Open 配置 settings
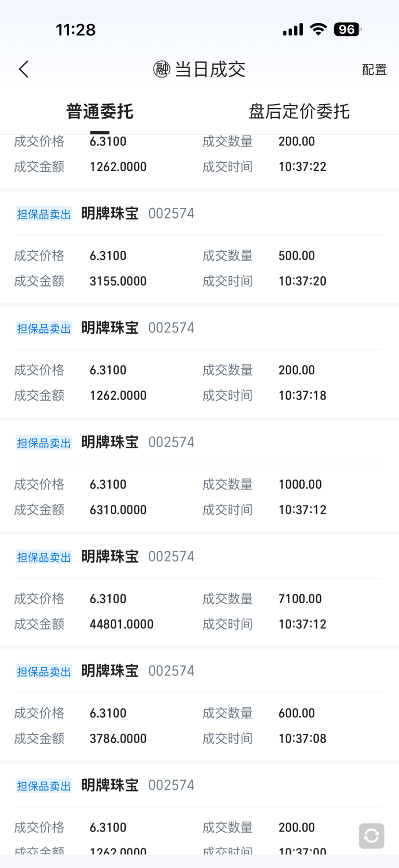Screen dimensions: 399x868 [x=375, y=70]
